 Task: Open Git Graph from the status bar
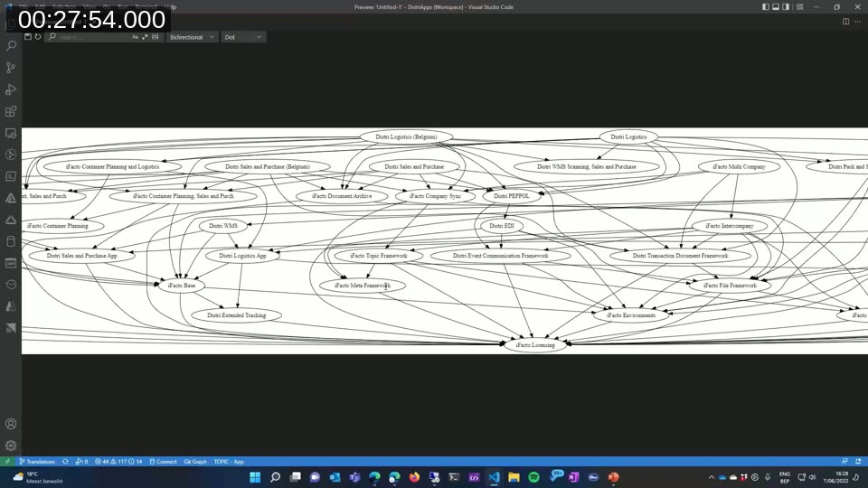point(195,462)
